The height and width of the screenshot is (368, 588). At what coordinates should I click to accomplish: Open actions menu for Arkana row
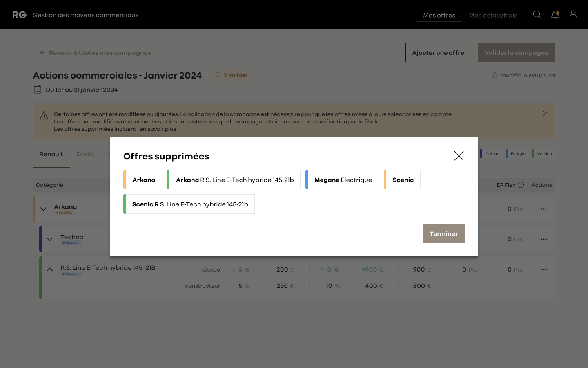(x=544, y=209)
